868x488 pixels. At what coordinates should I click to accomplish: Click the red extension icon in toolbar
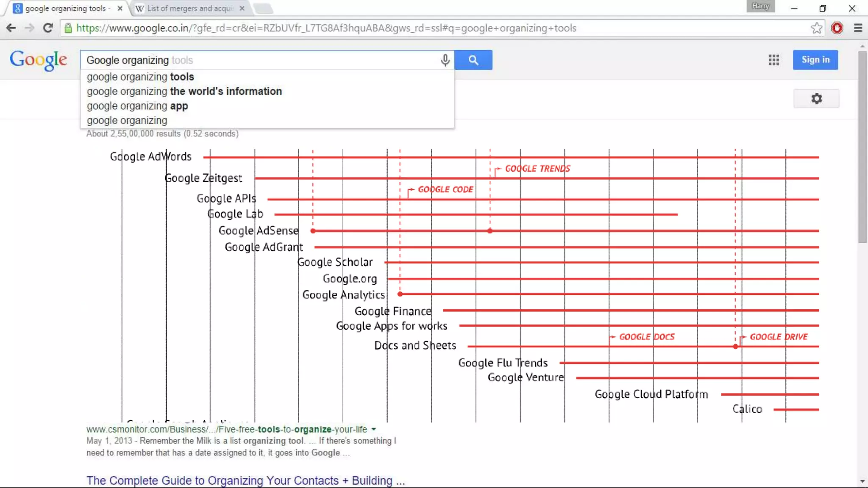click(837, 28)
